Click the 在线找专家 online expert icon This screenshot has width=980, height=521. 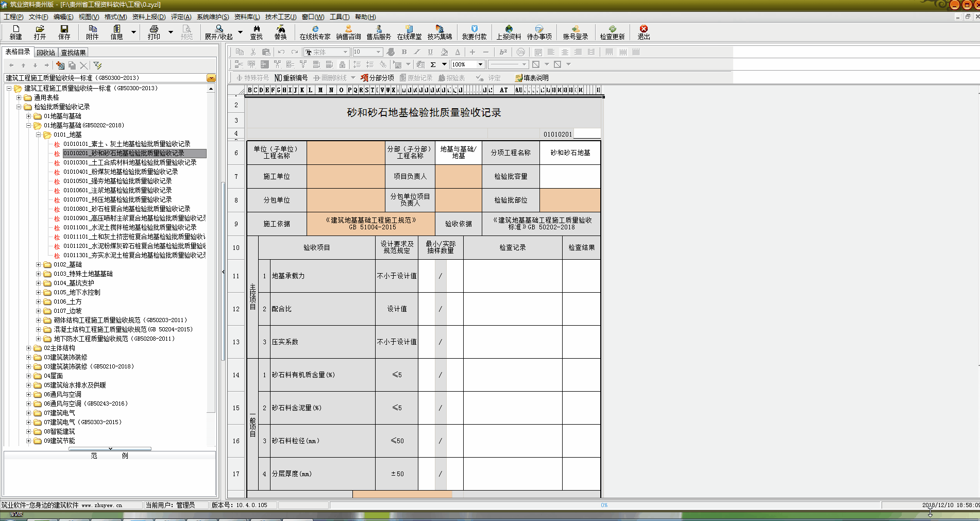click(x=315, y=32)
